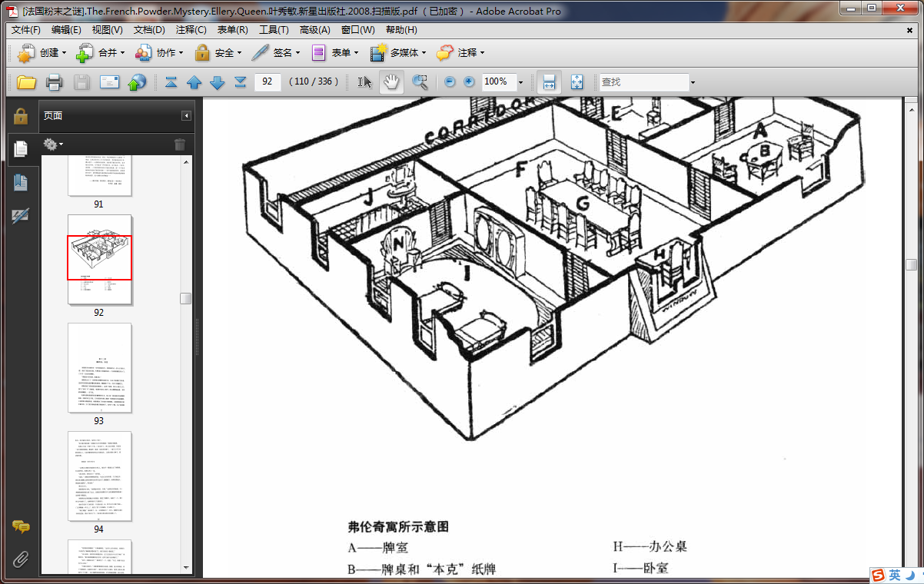Go to the next page arrow

point(218,82)
